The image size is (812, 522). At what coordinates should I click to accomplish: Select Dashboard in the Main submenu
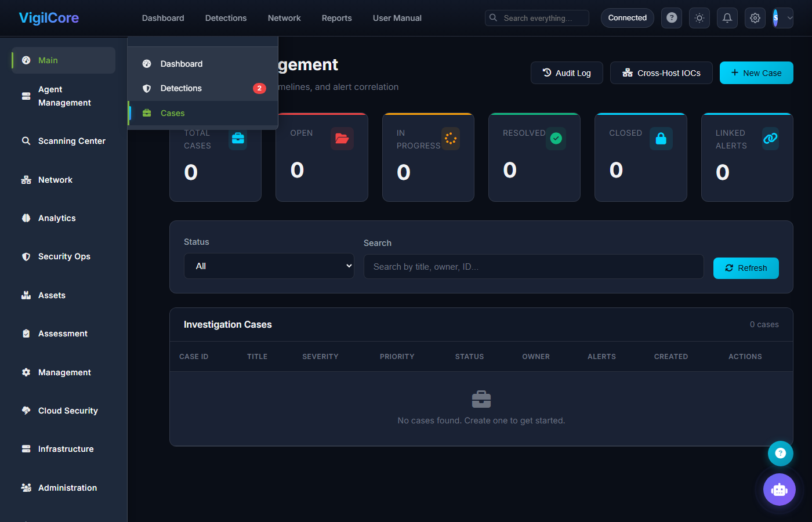(x=203, y=64)
